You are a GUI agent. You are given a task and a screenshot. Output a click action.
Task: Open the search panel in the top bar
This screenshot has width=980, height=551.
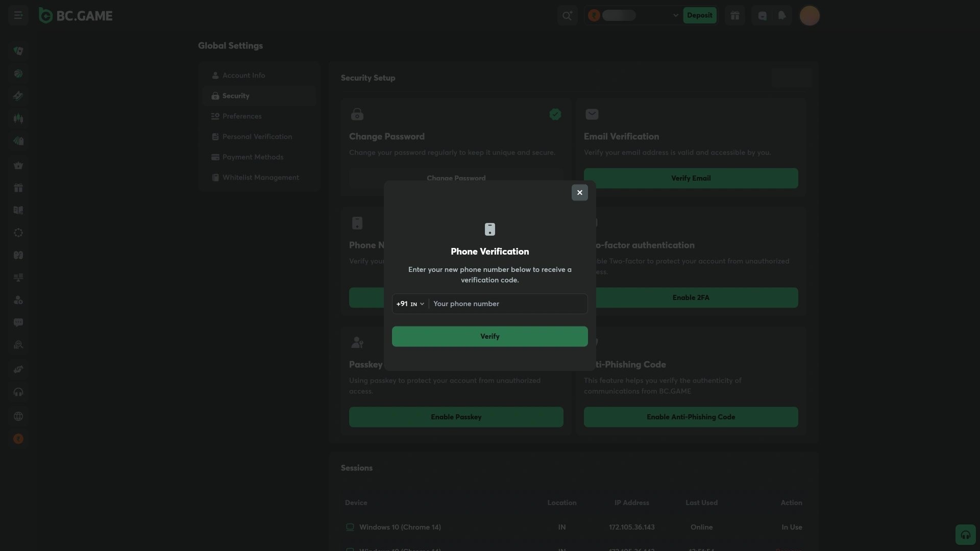(x=567, y=15)
